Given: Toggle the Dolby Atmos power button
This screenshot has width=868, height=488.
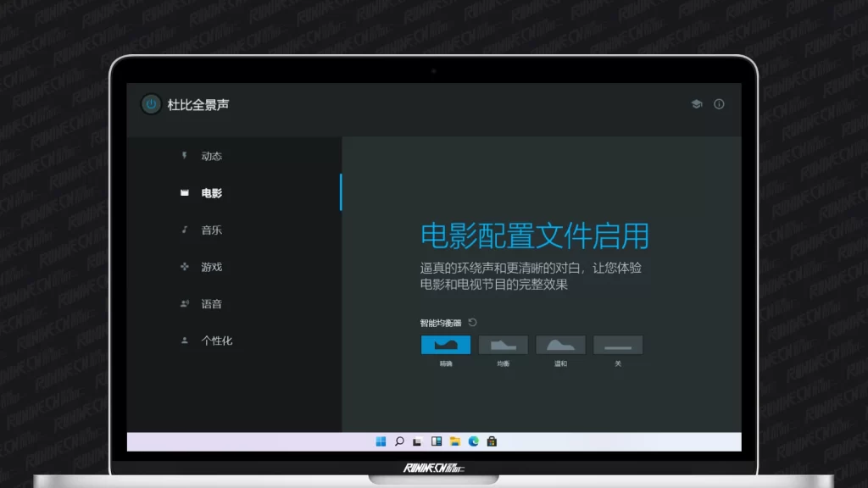Looking at the screenshot, I should [x=151, y=104].
